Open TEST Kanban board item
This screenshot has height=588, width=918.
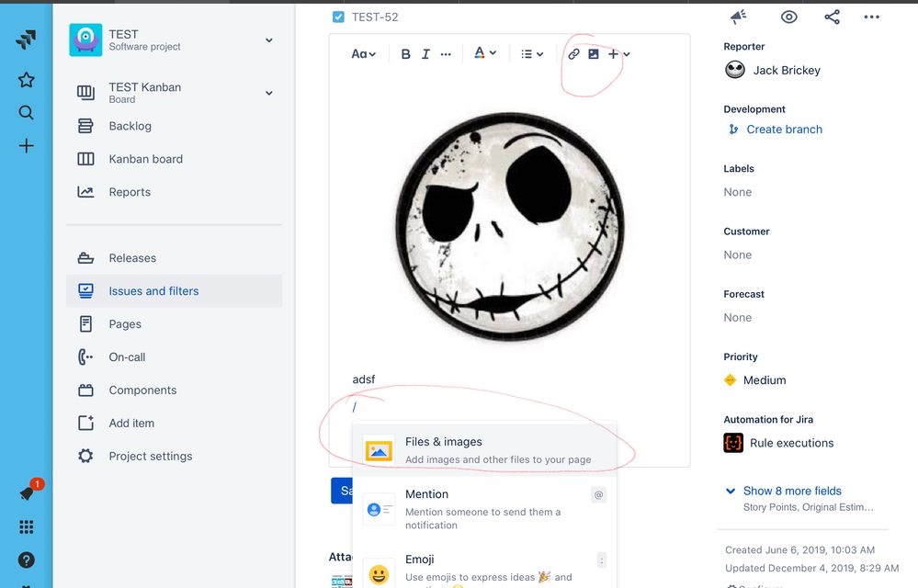[175, 93]
